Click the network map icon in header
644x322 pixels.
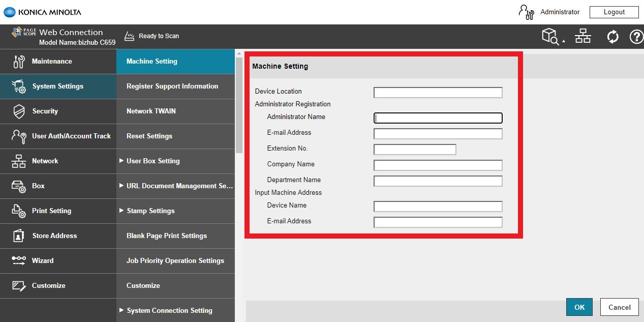[x=583, y=37]
